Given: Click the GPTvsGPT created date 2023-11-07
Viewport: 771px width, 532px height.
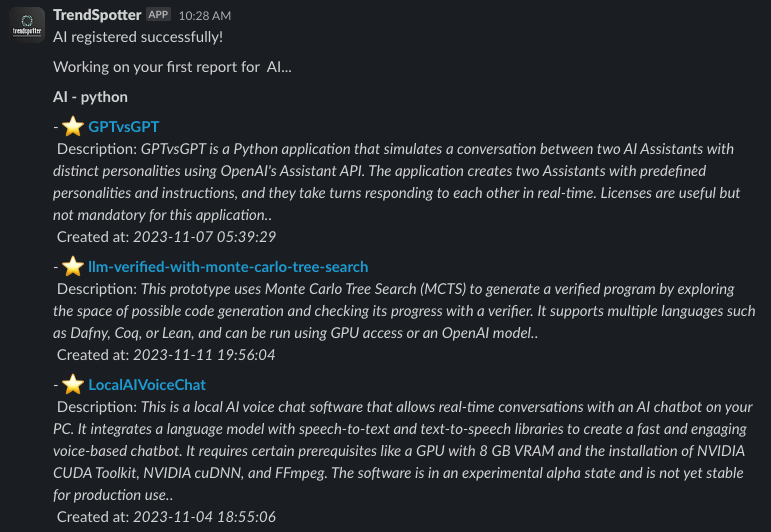Looking at the screenshot, I should pos(166,237).
